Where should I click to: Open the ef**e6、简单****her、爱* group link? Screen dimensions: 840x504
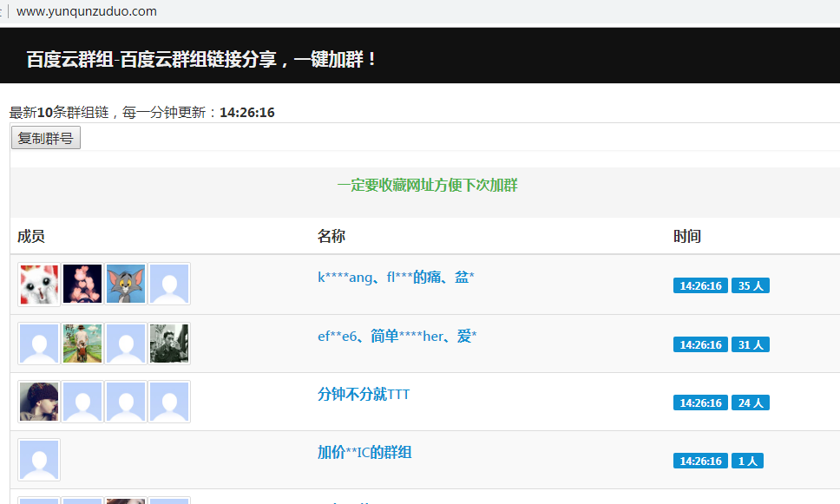[x=397, y=336]
